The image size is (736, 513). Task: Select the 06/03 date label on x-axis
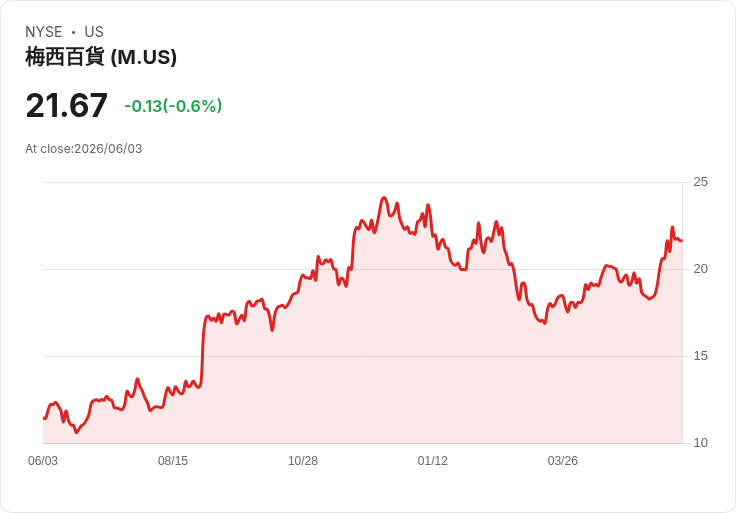43,461
